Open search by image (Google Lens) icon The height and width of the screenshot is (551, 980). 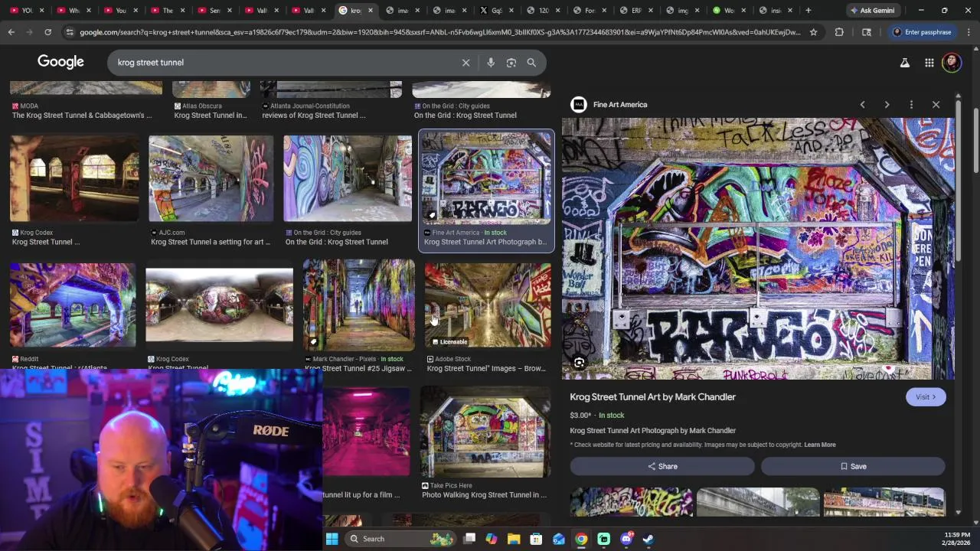[x=511, y=63]
